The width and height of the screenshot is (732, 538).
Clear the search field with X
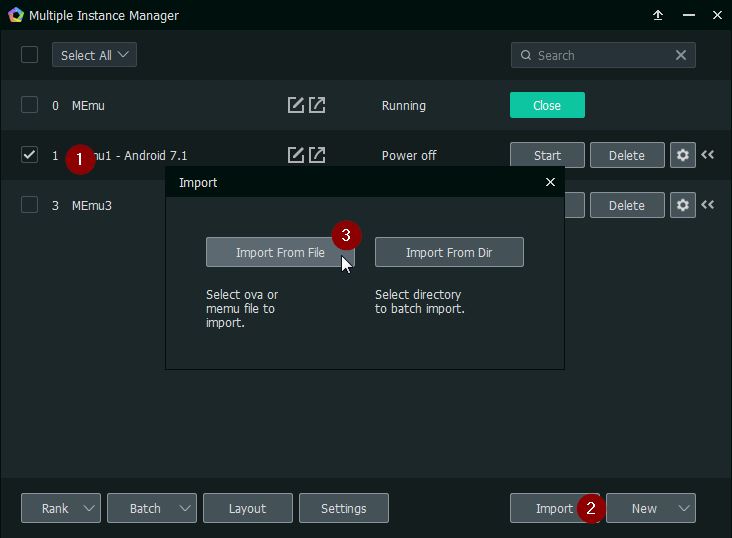pyautogui.click(x=681, y=55)
